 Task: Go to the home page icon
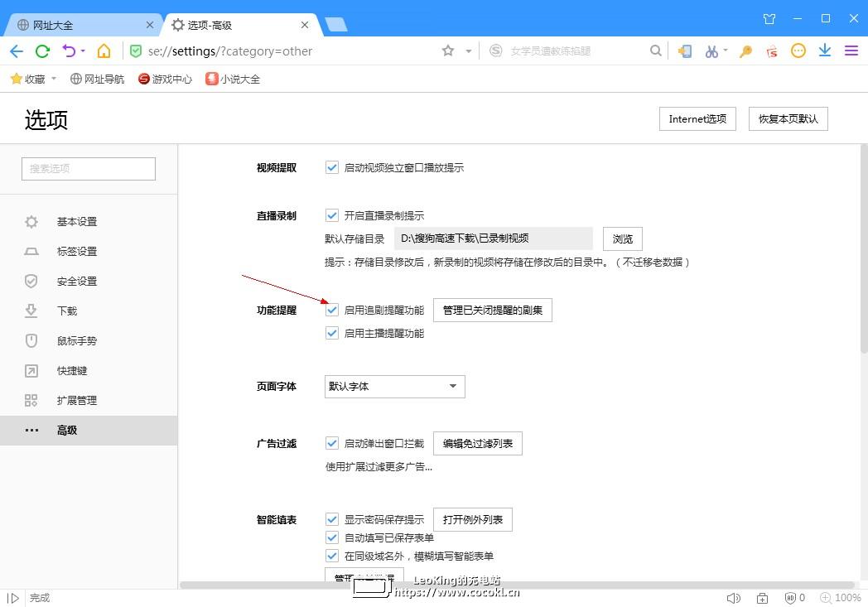point(104,51)
